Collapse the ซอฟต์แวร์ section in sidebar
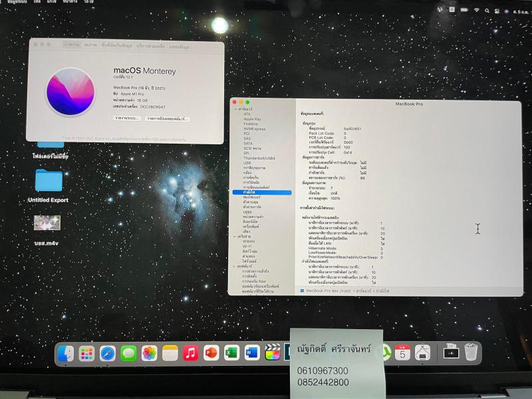The image size is (532, 399). pyautogui.click(x=235, y=267)
